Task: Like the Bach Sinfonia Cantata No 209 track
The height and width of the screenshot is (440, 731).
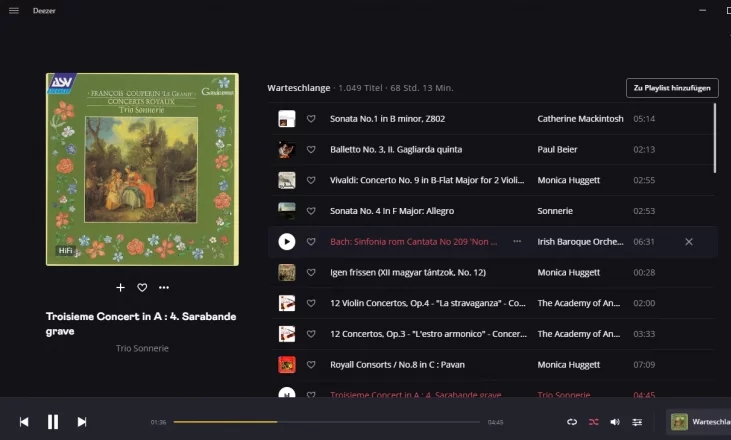Action: 311,242
